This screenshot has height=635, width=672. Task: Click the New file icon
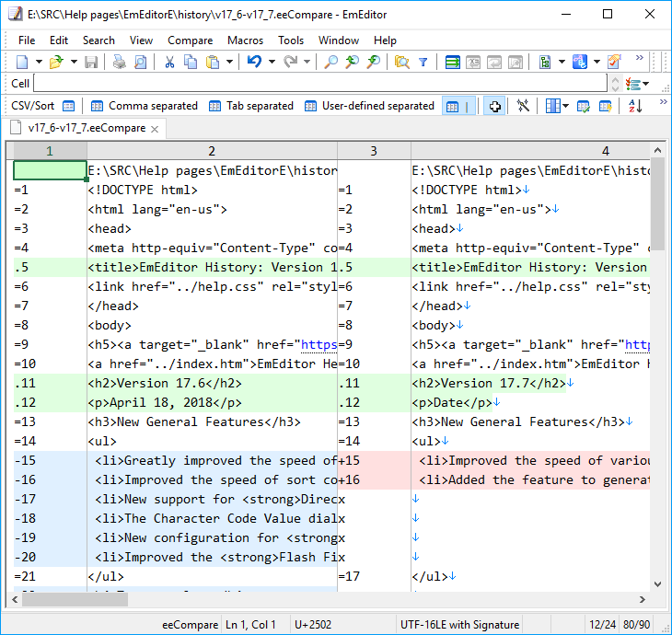click(x=22, y=62)
